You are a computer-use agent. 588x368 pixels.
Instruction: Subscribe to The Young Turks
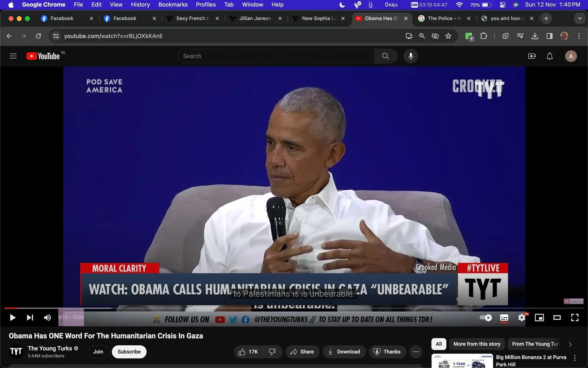click(129, 352)
